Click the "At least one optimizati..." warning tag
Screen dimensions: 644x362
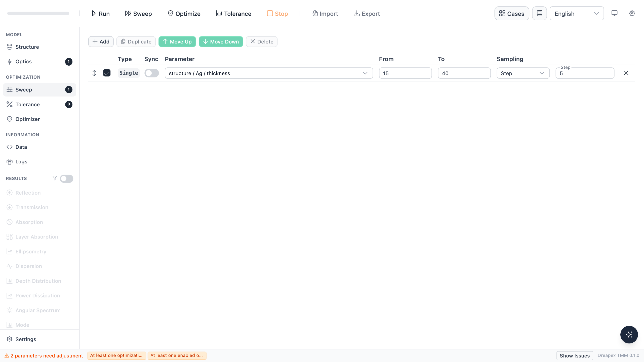pyautogui.click(x=117, y=355)
